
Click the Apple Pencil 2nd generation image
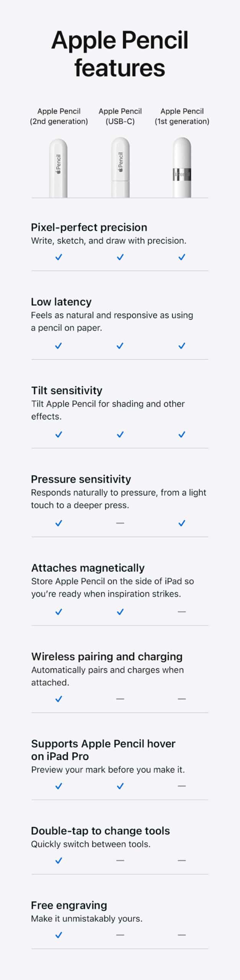pos(59,168)
